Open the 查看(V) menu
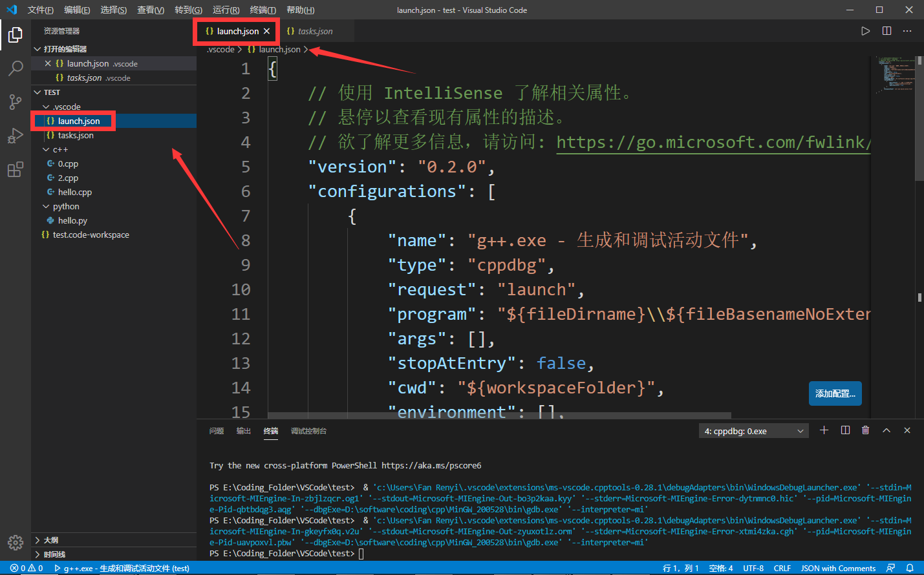Viewport: 924px width, 575px height. [150, 10]
